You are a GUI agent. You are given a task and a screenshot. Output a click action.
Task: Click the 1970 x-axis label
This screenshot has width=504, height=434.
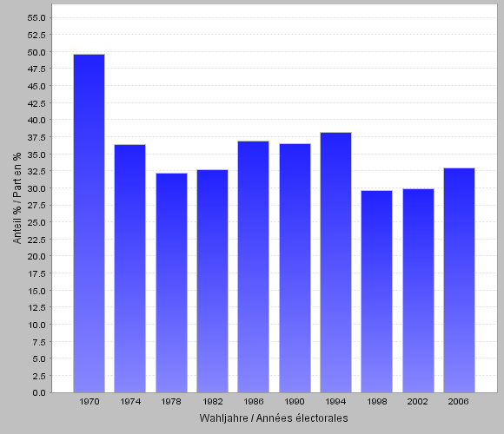[x=89, y=402]
